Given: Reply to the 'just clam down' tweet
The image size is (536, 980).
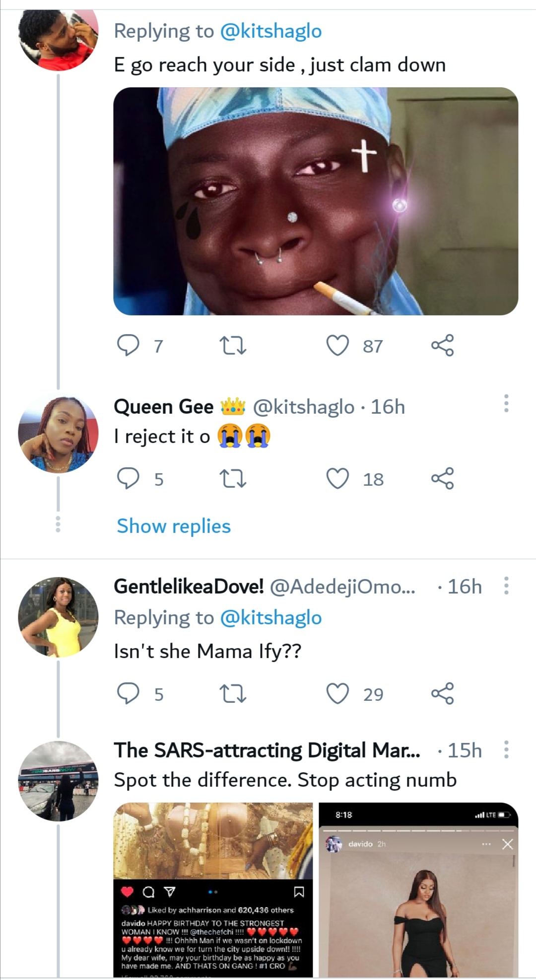Looking at the screenshot, I should pyautogui.click(x=128, y=345).
